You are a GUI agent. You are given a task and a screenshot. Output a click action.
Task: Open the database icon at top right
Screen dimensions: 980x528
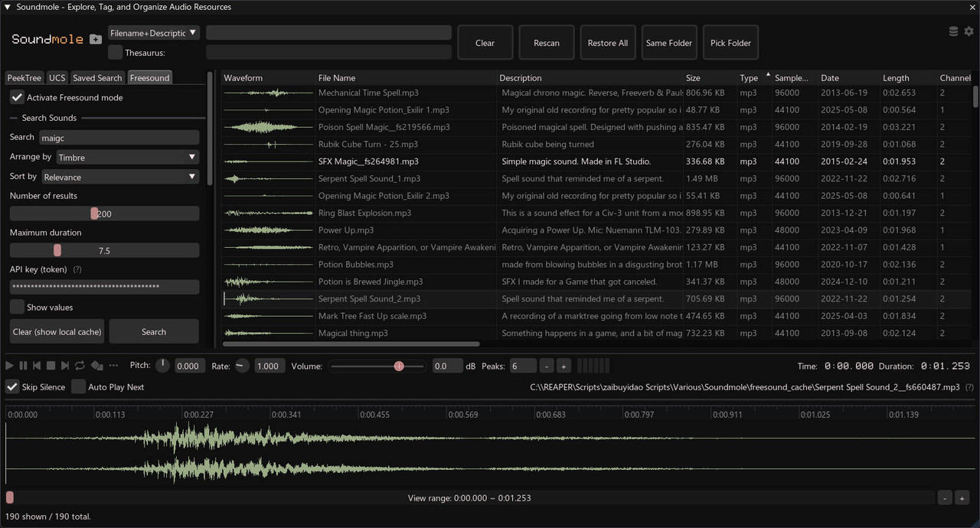(x=953, y=31)
